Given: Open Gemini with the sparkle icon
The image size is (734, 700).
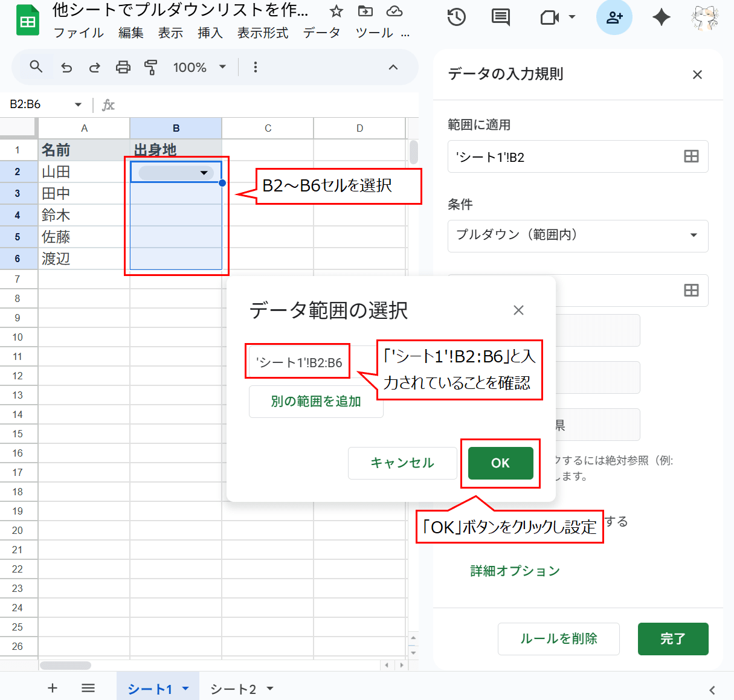Looking at the screenshot, I should [x=661, y=18].
